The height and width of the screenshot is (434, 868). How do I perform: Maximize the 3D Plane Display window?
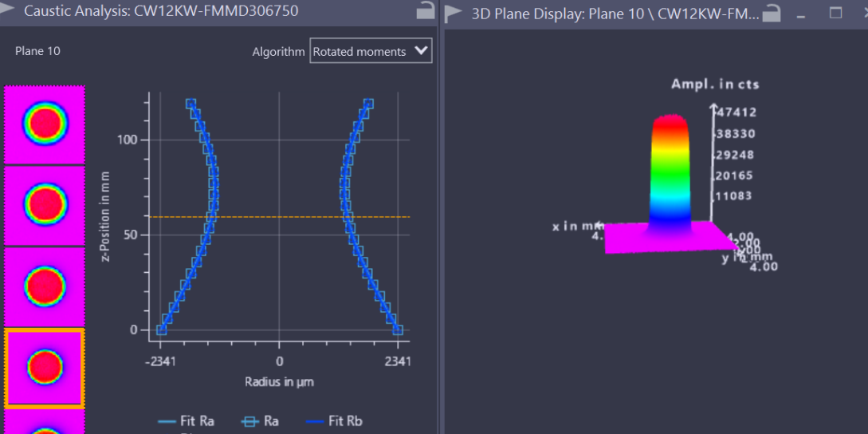pyautogui.click(x=835, y=13)
